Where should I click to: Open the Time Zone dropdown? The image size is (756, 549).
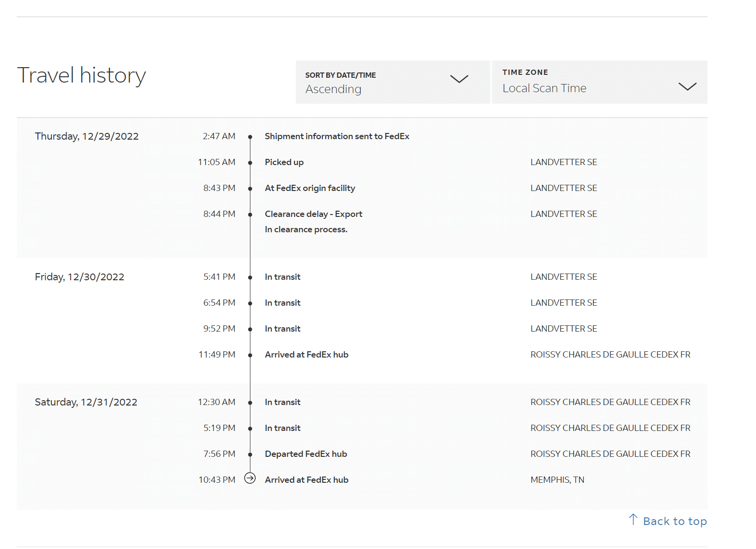[600, 82]
